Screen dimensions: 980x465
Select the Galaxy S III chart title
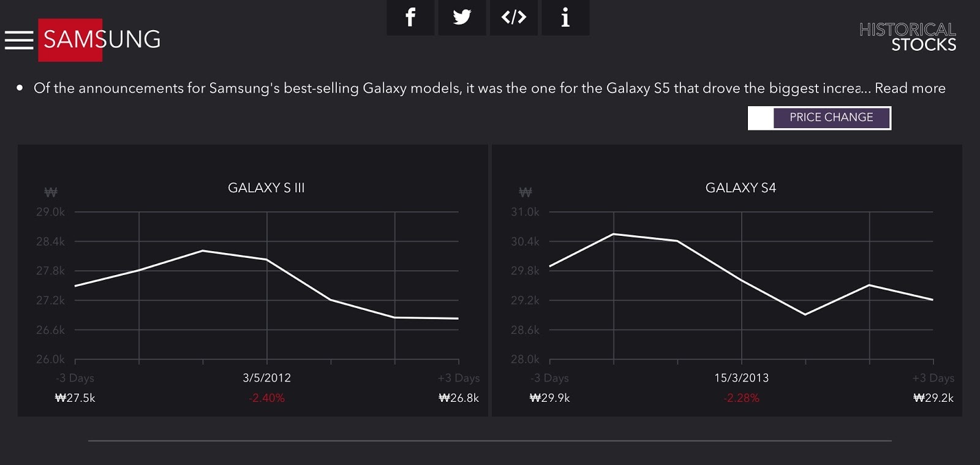click(266, 188)
